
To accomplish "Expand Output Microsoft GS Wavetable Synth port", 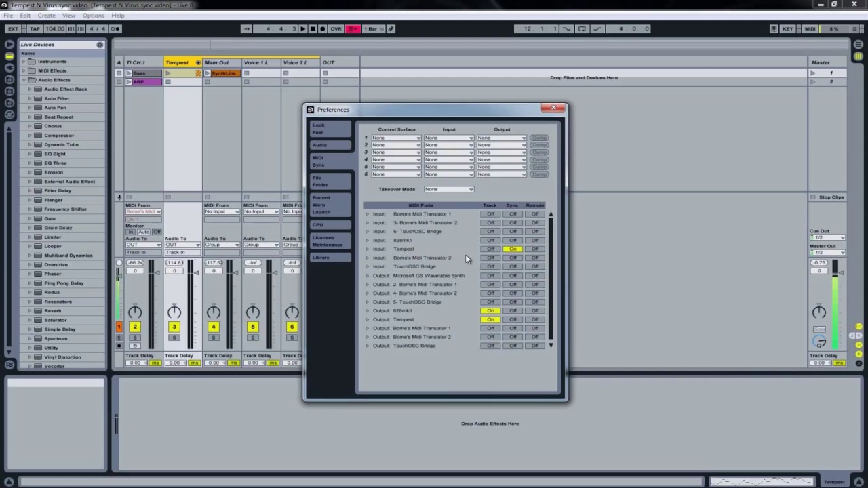I will pos(368,276).
